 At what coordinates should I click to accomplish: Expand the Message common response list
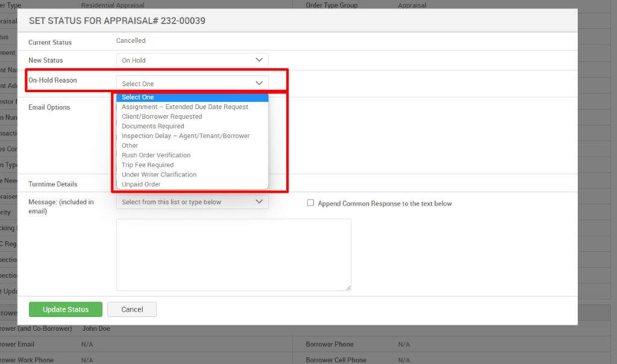[x=192, y=201]
